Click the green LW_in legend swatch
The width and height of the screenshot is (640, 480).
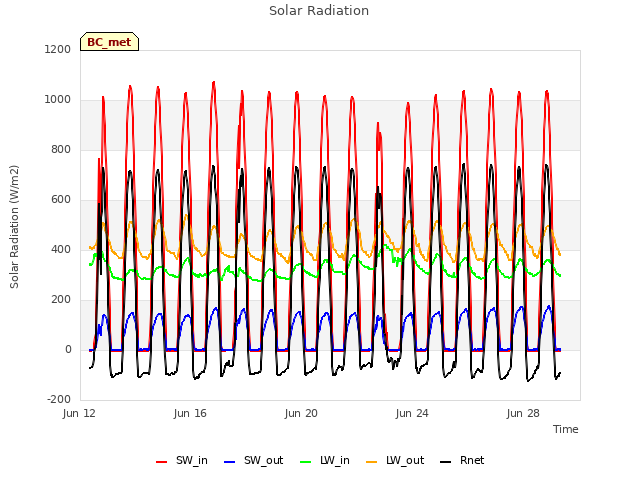point(306,462)
